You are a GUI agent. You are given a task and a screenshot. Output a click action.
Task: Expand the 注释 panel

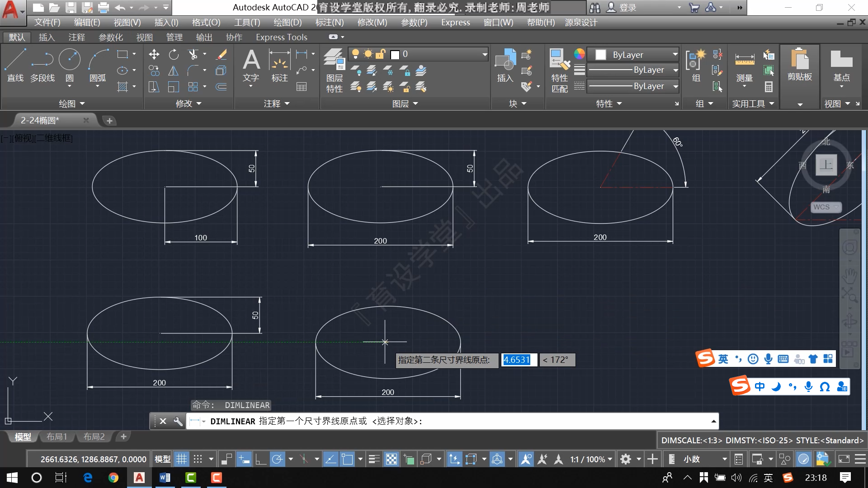pyautogui.click(x=276, y=104)
